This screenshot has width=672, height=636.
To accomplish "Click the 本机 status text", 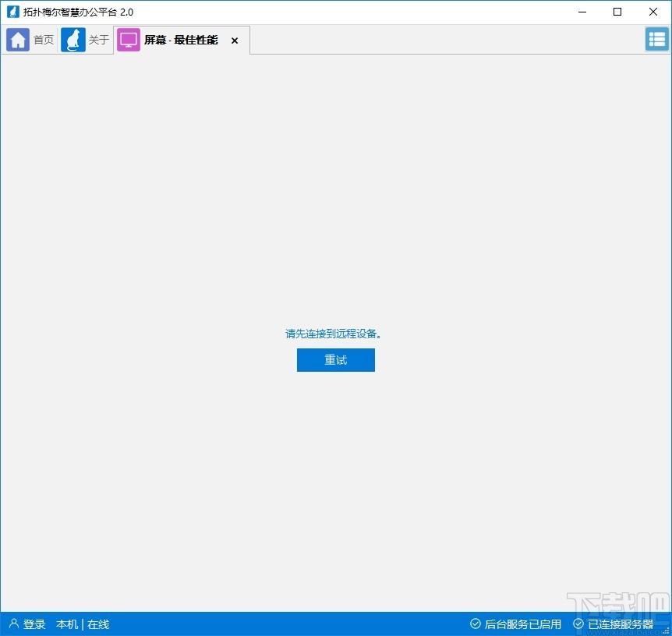I will [x=67, y=624].
